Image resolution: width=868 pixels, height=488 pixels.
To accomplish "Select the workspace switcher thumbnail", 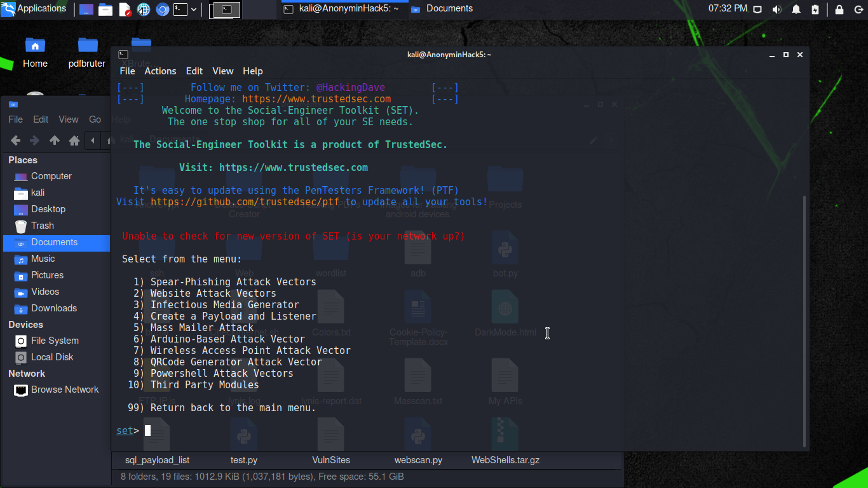I will coord(226,9).
